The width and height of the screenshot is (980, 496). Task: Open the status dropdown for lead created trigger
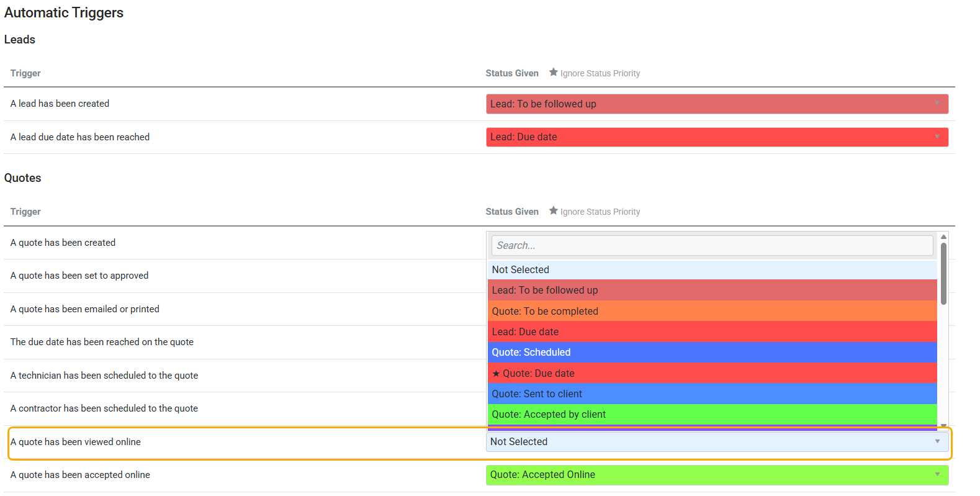[x=717, y=104]
